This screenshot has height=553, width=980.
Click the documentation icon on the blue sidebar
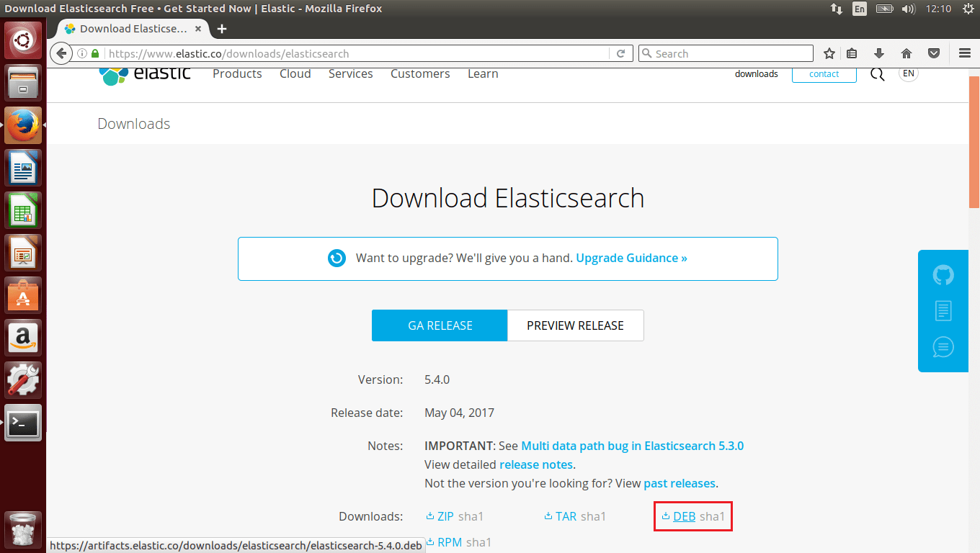[x=943, y=310]
